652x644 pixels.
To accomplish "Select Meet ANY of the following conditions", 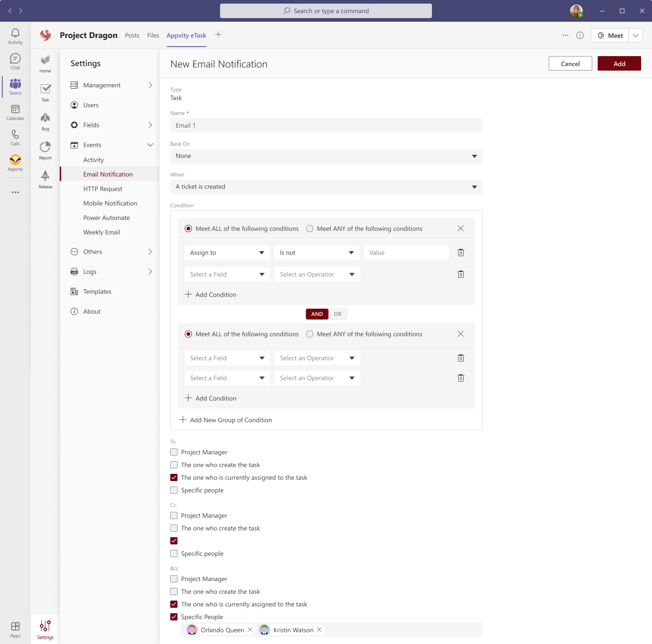I will 310,229.
